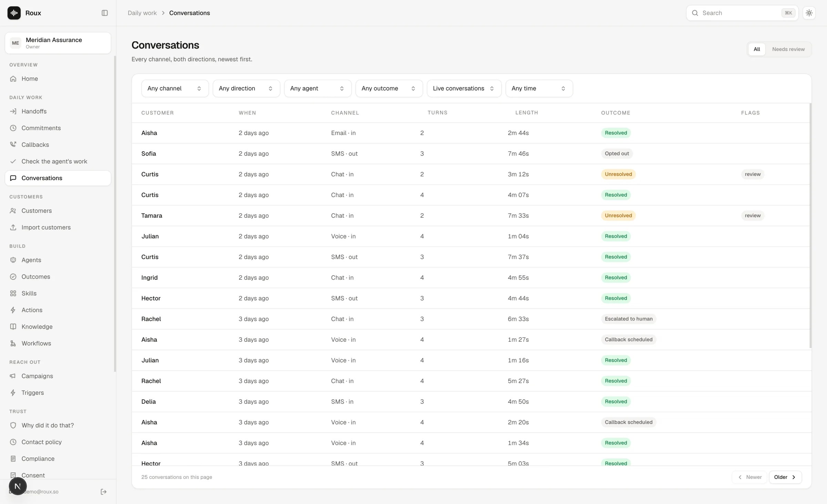
Task: Switch to the Needs review tab
Action: (788, 49)
